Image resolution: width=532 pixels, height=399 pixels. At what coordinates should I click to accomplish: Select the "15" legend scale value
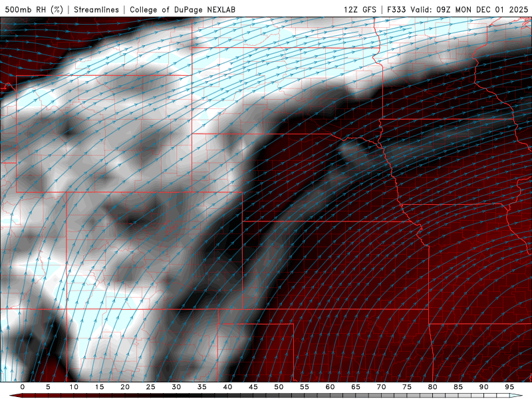[99, 387]
